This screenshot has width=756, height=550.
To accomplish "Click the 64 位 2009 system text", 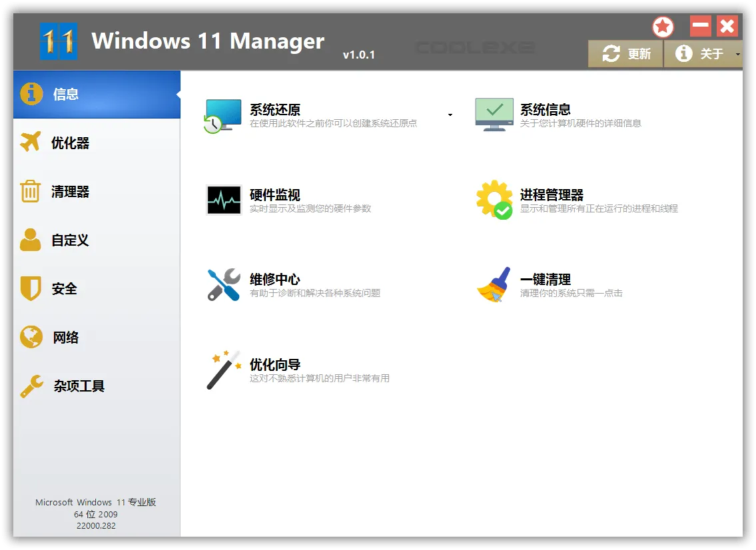I will coord(95,514).
